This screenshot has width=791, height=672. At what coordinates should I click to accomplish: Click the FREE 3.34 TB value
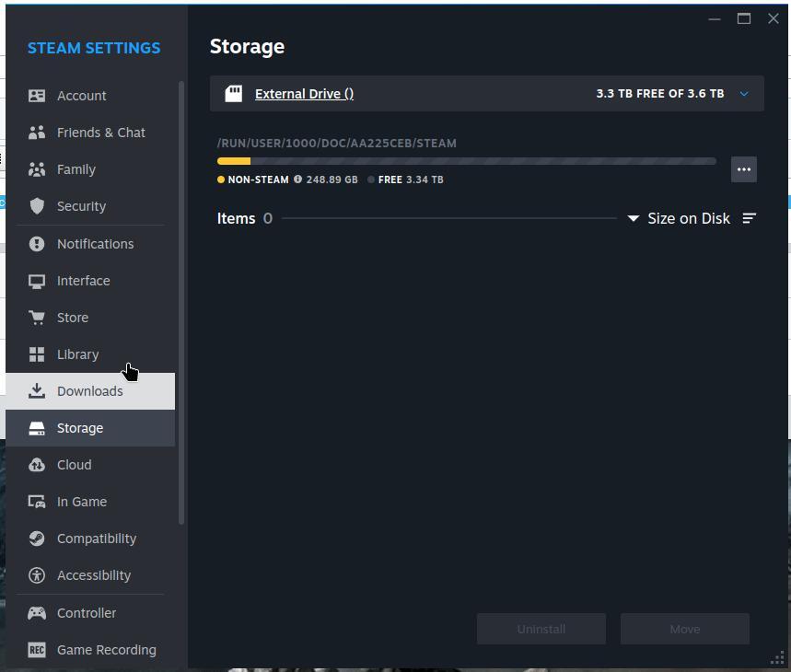[411, 180]
